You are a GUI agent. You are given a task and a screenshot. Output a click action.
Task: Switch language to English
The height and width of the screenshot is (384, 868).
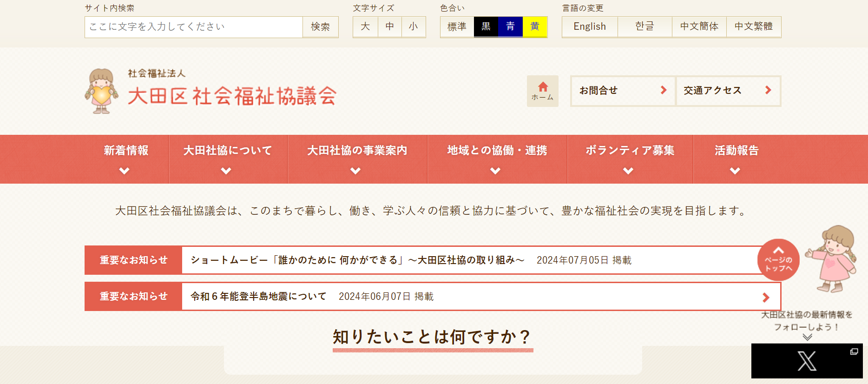pos(590,26)
